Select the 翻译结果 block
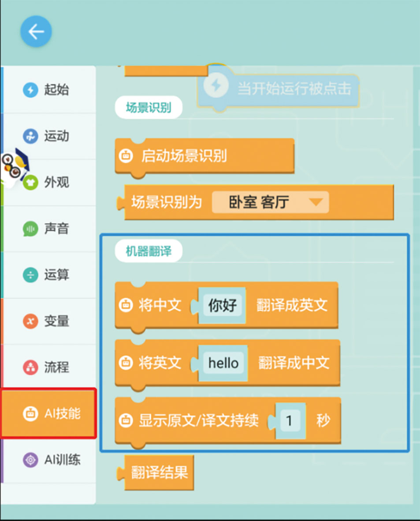This screenshot has height=521, width=420. pyautogui.click(x=159, y=473)
